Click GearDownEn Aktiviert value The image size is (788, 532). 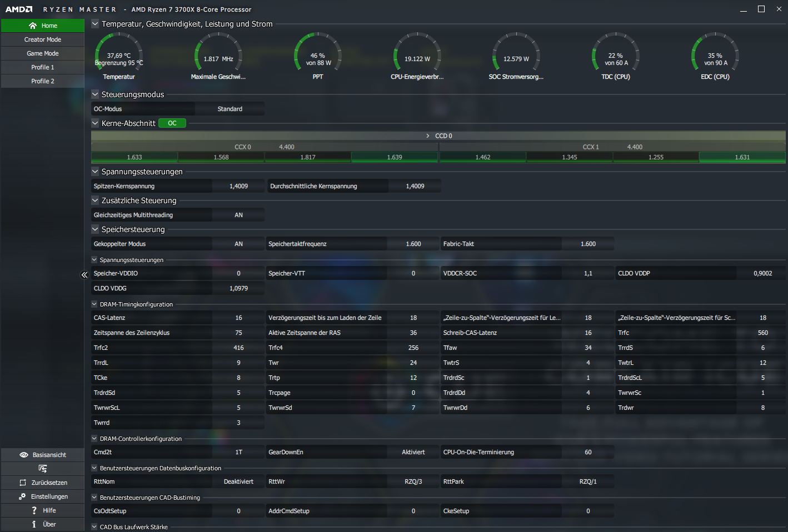pos(413,452)
